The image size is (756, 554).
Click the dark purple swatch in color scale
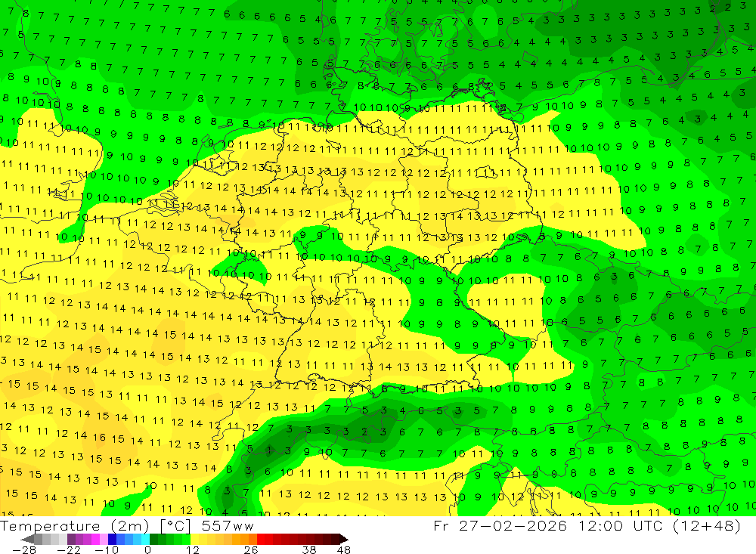coord(71,539)
